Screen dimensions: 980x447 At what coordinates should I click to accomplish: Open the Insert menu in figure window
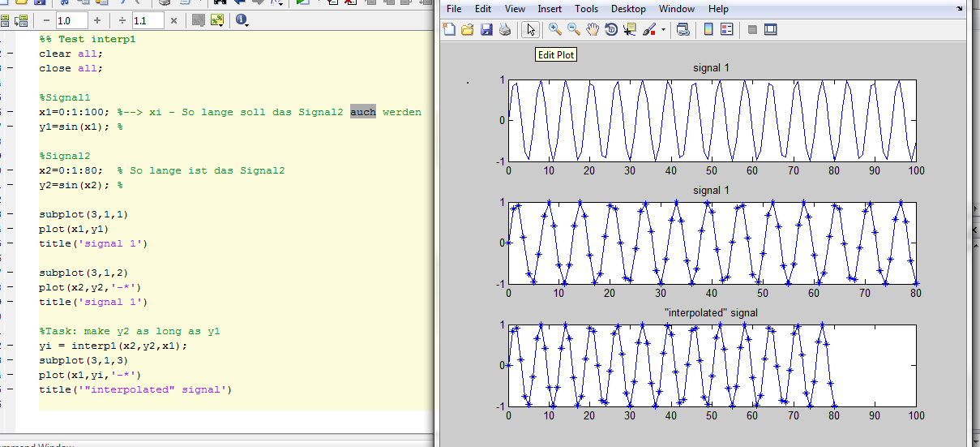pos(549,9)
